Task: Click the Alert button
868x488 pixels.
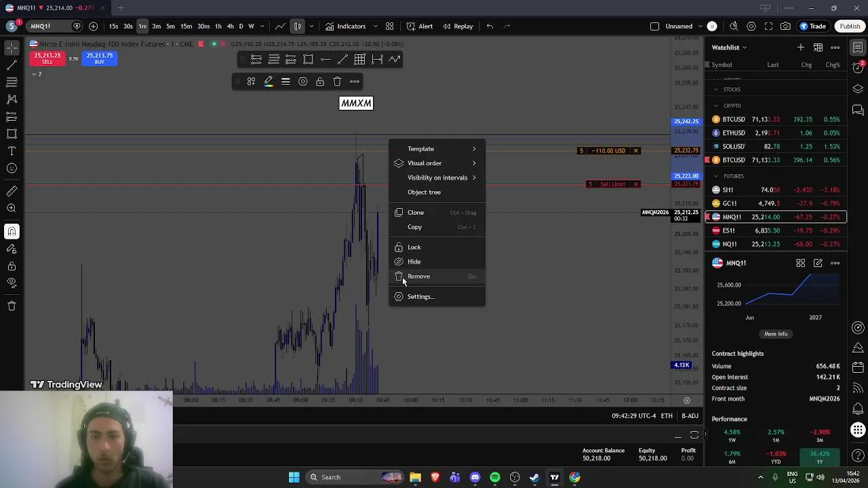Action: pyautogui.click(x=419, y=26)
